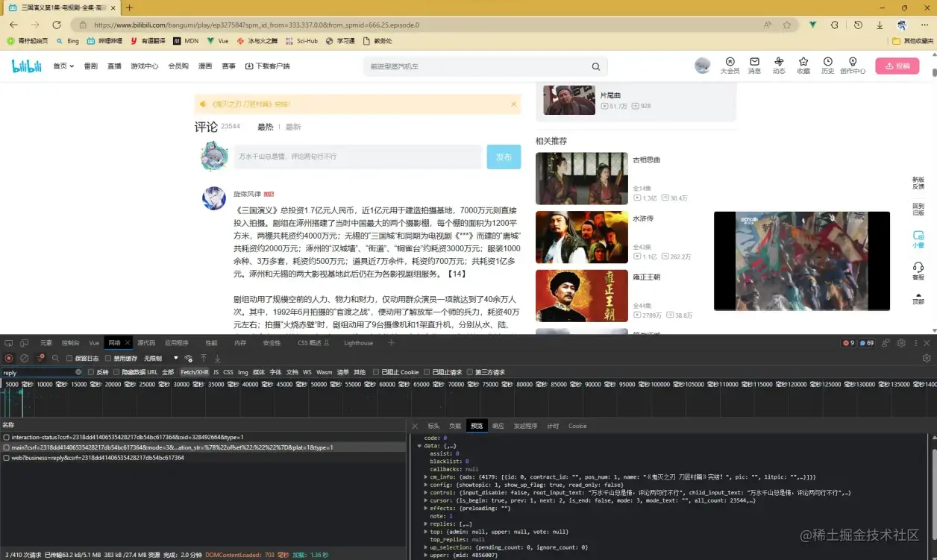Toggle the device emulation icon in DevTools
Screen dimensions: 937x560
tap(24, 343)
